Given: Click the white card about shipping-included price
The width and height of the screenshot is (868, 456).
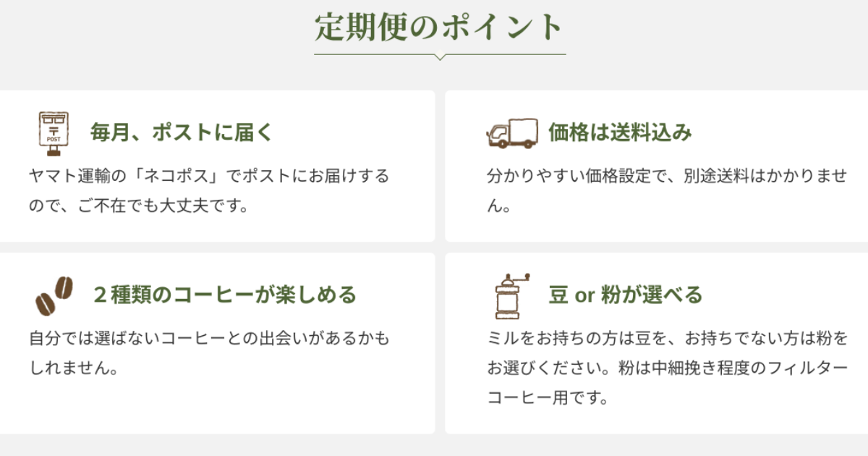Looking at the screenshot, I should (x=657, y=166).
